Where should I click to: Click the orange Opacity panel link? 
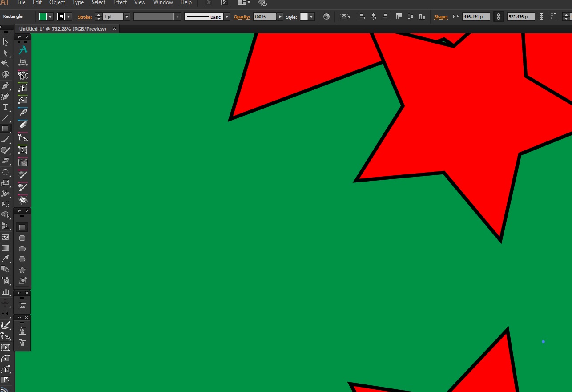coord(242,17)
